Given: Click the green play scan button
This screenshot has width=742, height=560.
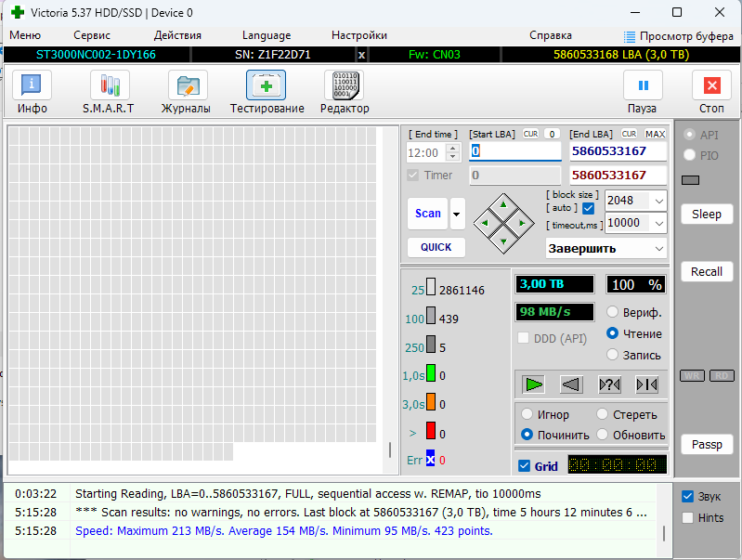Looking at the screenshot, I should [x=534, y=384].
